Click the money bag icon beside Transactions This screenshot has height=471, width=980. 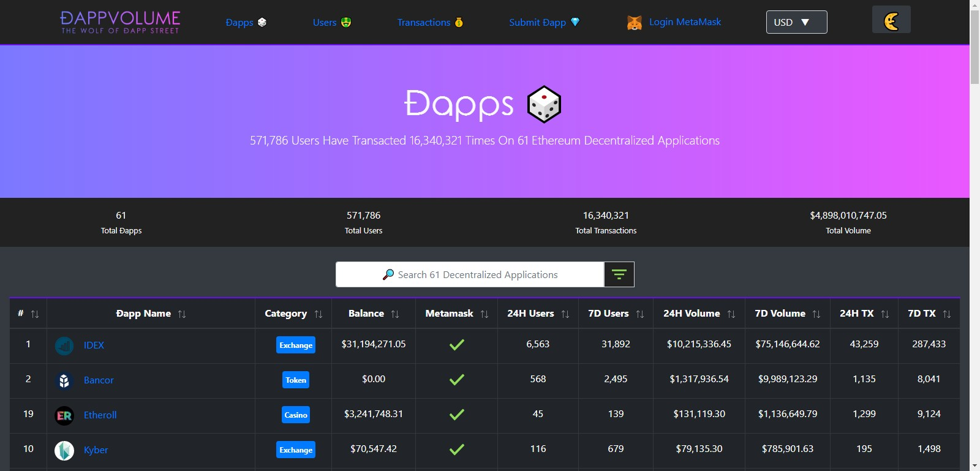click(x=459, y=22)
